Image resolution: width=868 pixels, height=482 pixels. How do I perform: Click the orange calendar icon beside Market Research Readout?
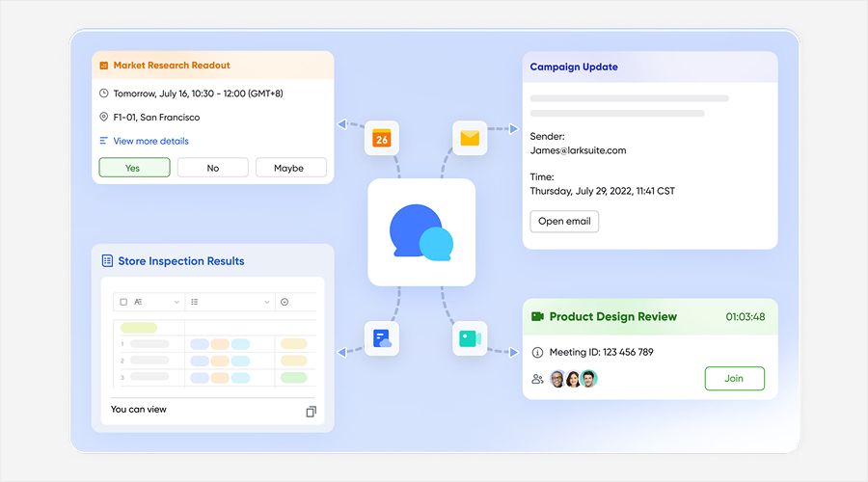[103, 66]
